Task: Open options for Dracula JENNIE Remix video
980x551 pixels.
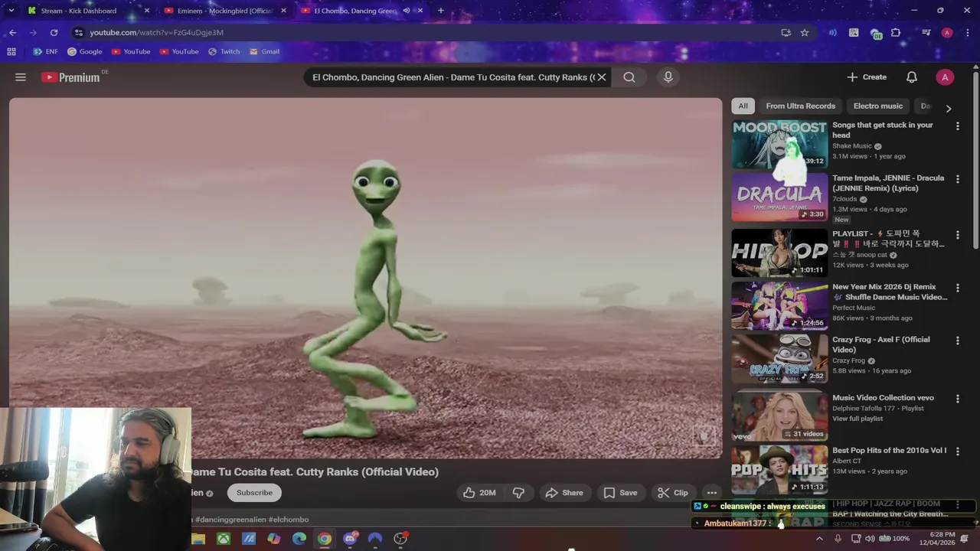Action: tap(957, 179)
